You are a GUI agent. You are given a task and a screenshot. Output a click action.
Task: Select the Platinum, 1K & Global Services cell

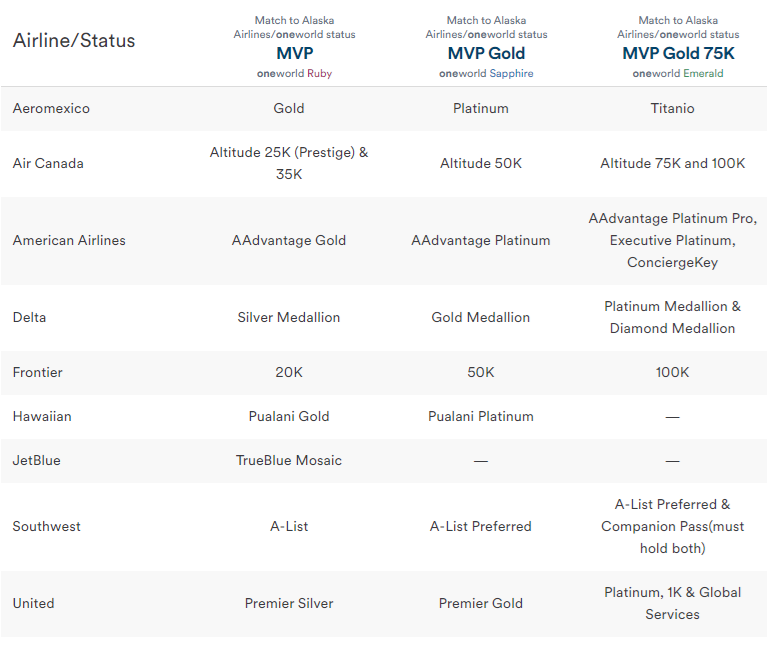(x=672, y=603)
